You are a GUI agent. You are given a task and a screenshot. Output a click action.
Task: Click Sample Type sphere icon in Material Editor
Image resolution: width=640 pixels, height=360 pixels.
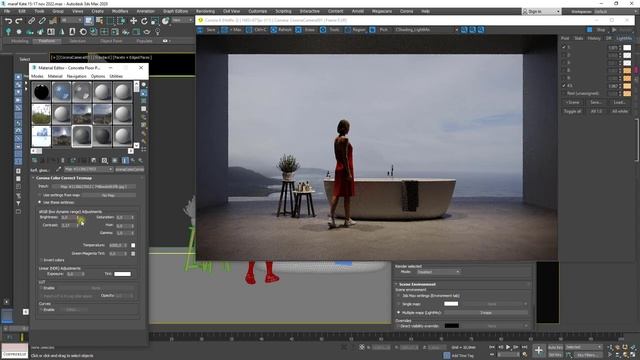tap(144, 84)
